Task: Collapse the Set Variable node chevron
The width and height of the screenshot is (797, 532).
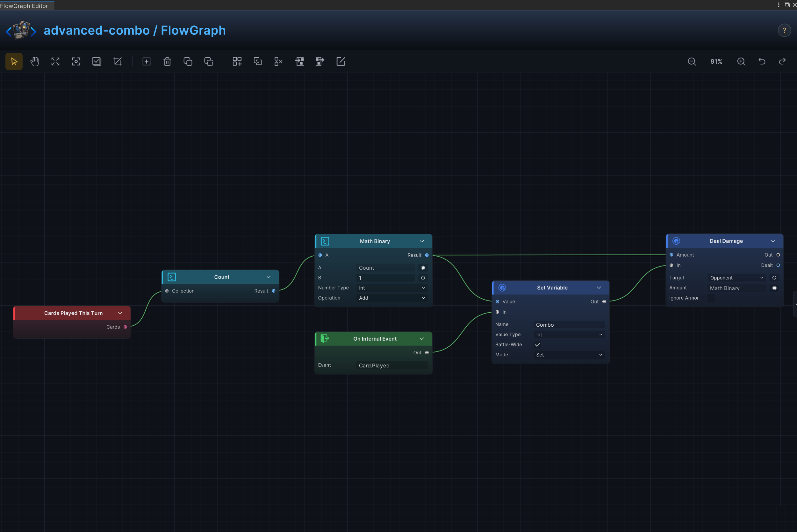Action: click(x=599, y=288)
